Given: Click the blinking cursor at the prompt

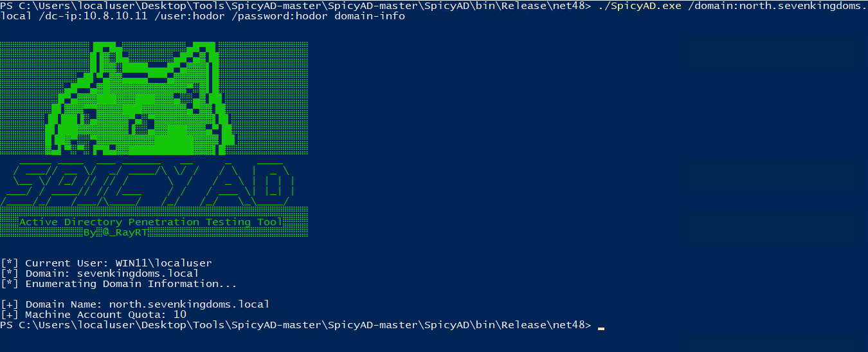Looking at the screenshot, I should (601, 326).
